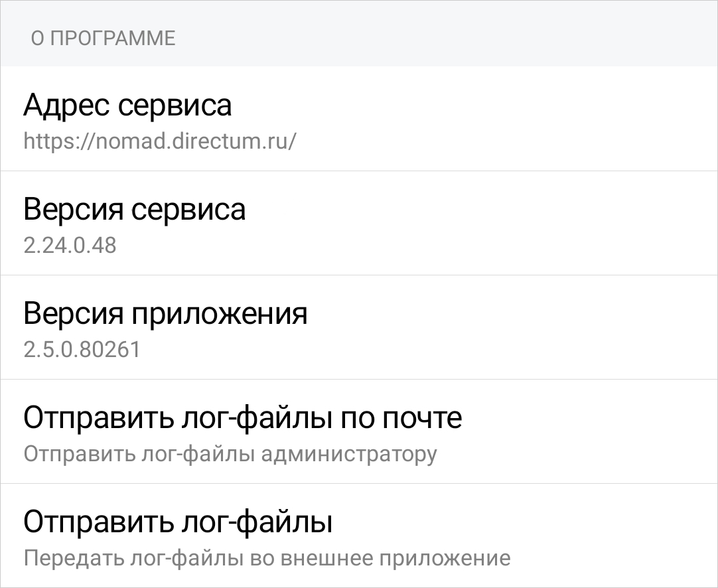Click the Версия приложения title text
Image resolution: width=718 pixels, height=588 pixels.
(165, 314)
